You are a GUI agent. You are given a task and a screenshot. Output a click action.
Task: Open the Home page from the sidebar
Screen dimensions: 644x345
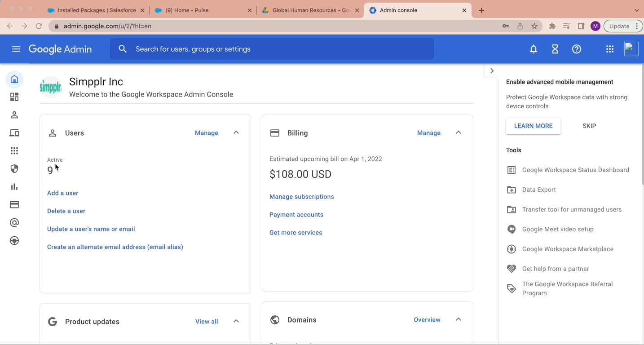pyautogui.click(x=14, y=79)
